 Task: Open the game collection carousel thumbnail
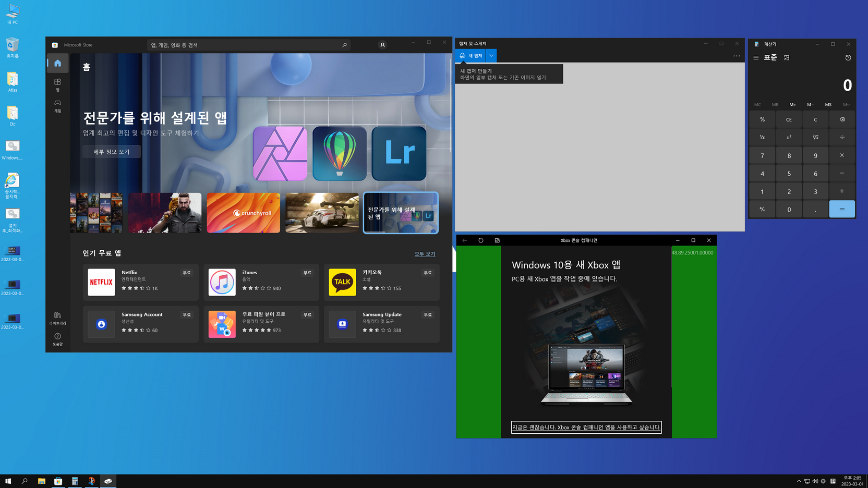pyautogui.click(x=97, y=213)
